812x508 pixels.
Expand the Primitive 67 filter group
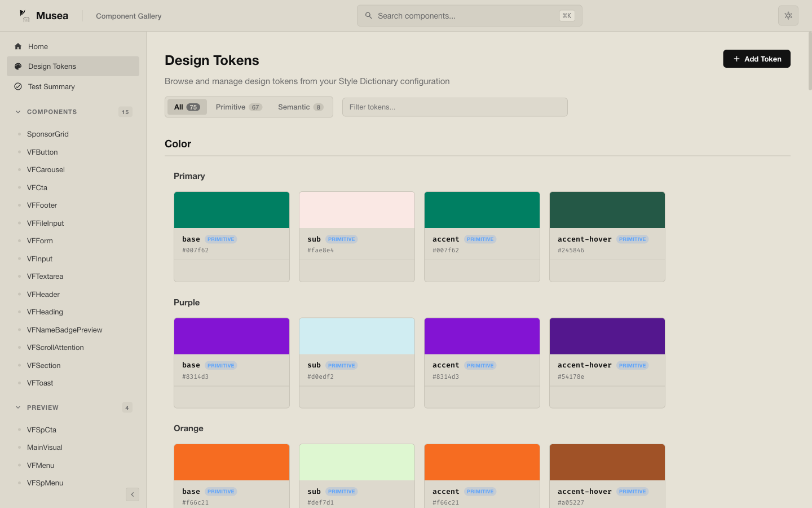239,107
